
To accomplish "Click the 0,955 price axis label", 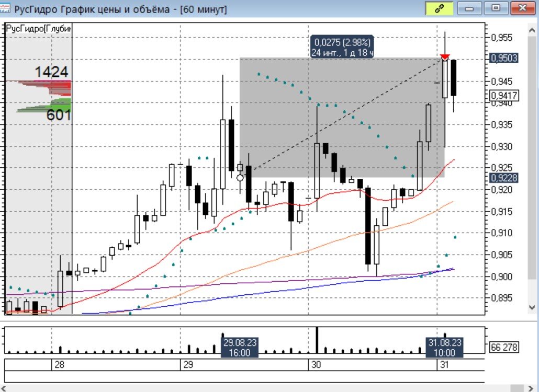I will tap(502, 38).
